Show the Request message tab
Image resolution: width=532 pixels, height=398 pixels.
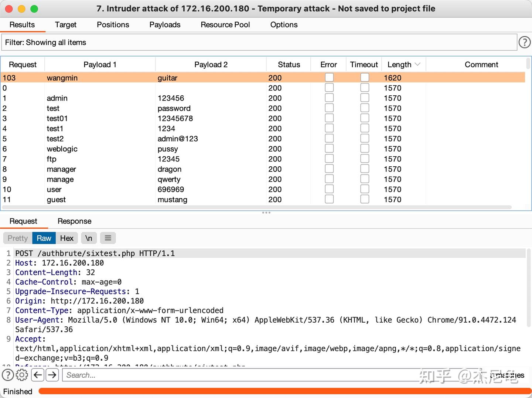coord(23,221)
